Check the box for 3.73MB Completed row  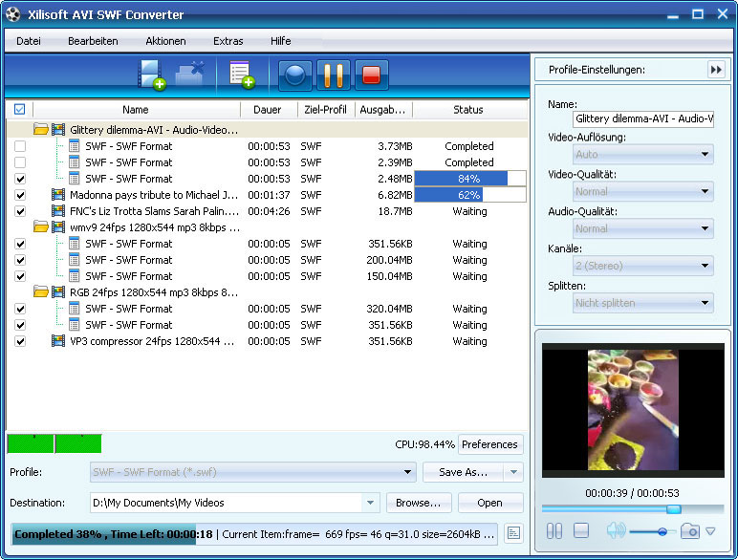20,146
